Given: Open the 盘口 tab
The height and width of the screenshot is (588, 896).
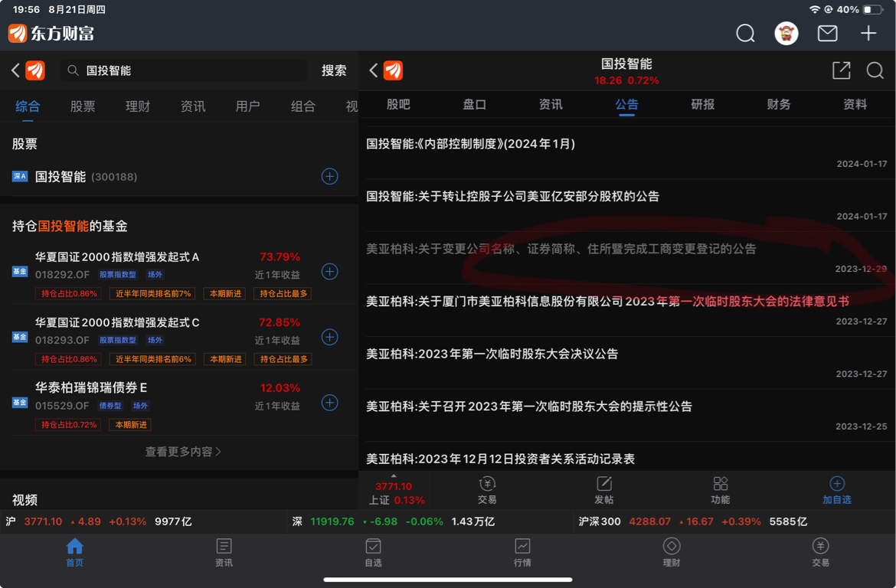Looking at the screenshot, I should coord(474,105).
